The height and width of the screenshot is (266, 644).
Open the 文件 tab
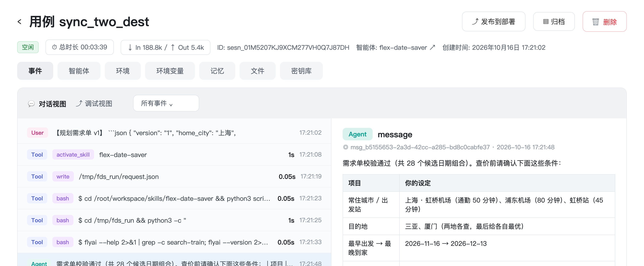point(257,71)
